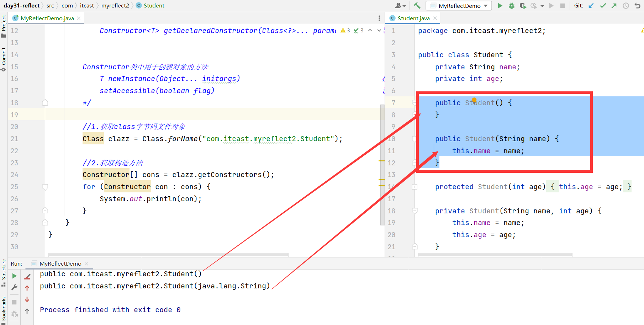
Task: Open MyReflectDemo run configuration dropdown
Action: (x=459, y=6)
